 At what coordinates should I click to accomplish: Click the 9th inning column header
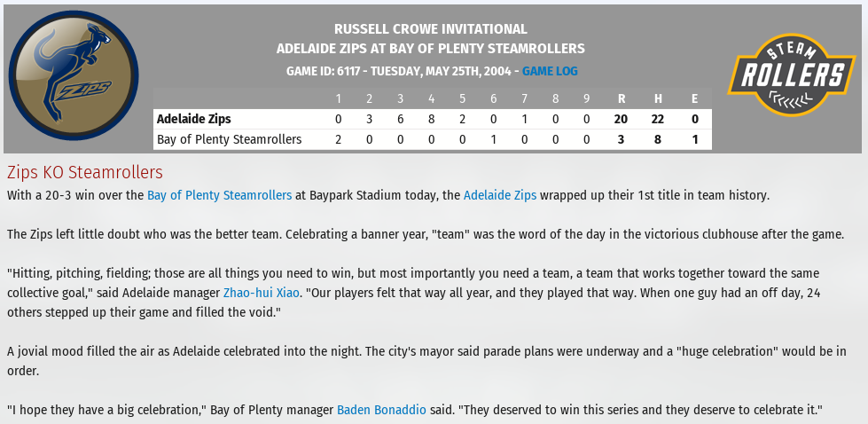586,99
